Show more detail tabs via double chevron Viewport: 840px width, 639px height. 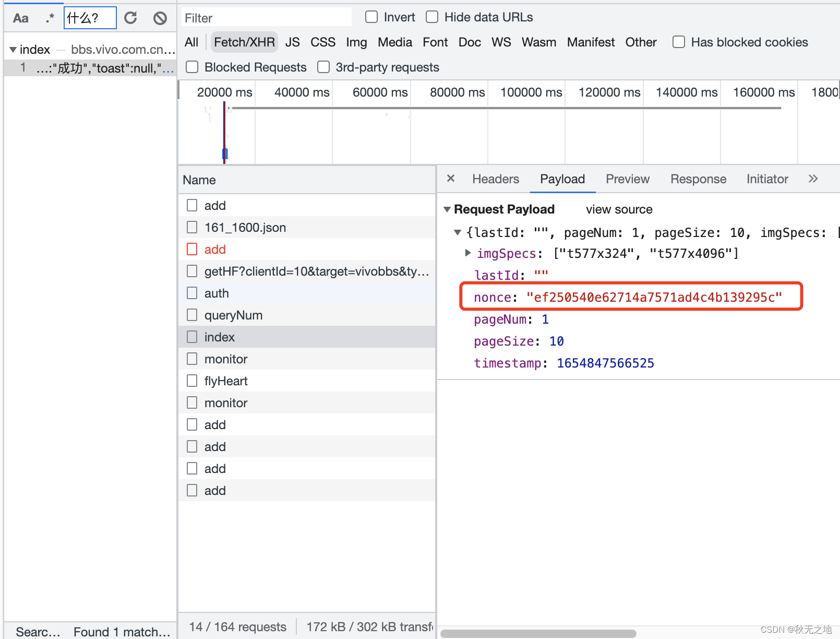(813, 179)
